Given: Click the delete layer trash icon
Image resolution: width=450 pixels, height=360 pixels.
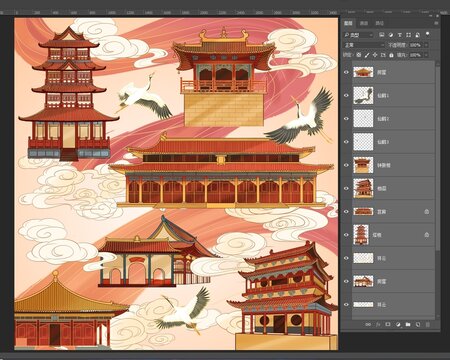Looking at the screenshot, I should 428,324.
